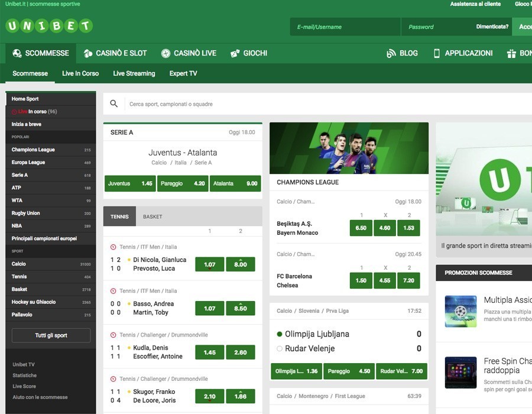Select 1.45 odds for Kudla, Denis
Viewport: 532px width, 414px height.
(210, 352)
